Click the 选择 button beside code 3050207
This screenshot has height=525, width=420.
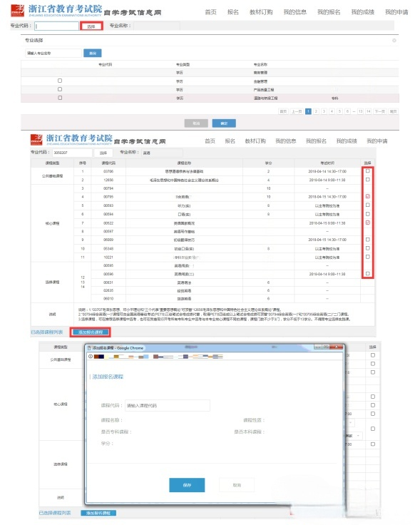103,153
